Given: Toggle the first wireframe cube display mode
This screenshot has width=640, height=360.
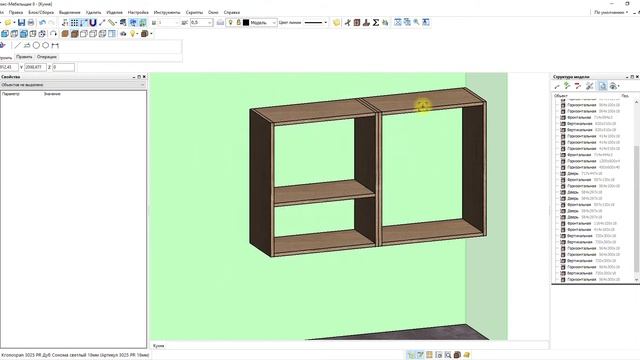Looking at the screenshot, I should tap(84, 34).
